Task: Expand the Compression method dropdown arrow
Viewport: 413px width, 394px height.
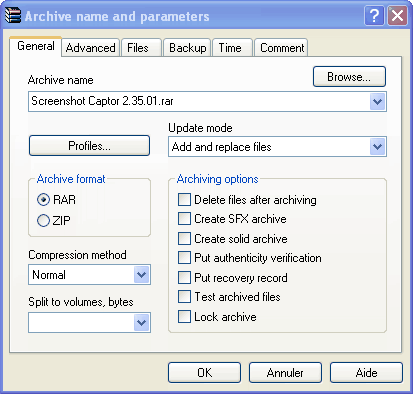Action: [x=142, y=275]
